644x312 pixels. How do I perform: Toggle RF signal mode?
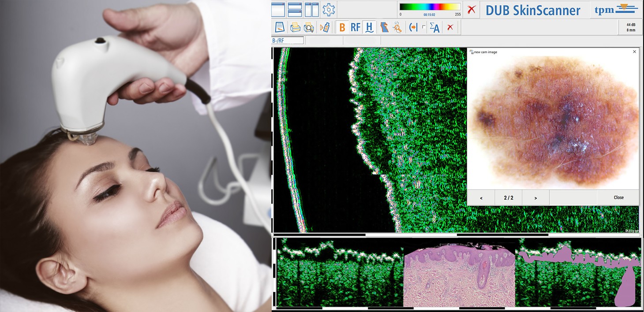click(355, 27)
